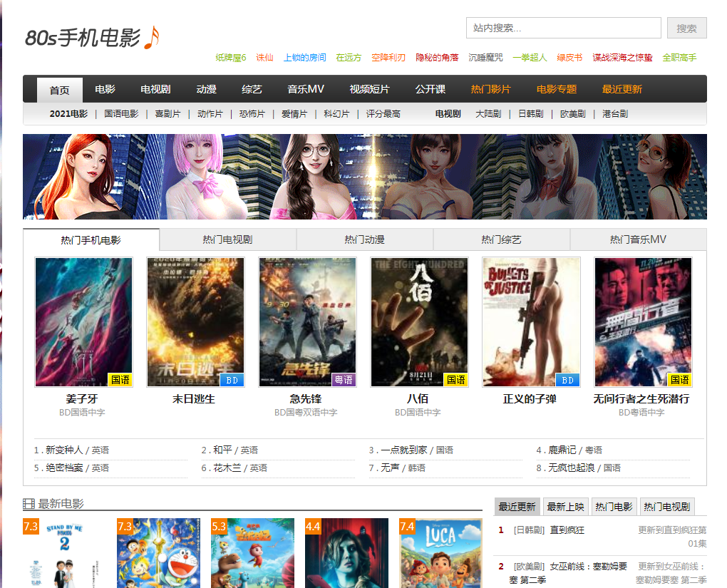727x588 pixels.
Task: Open the 直到疯狂 update entry
Action: [x=567, y=530]
